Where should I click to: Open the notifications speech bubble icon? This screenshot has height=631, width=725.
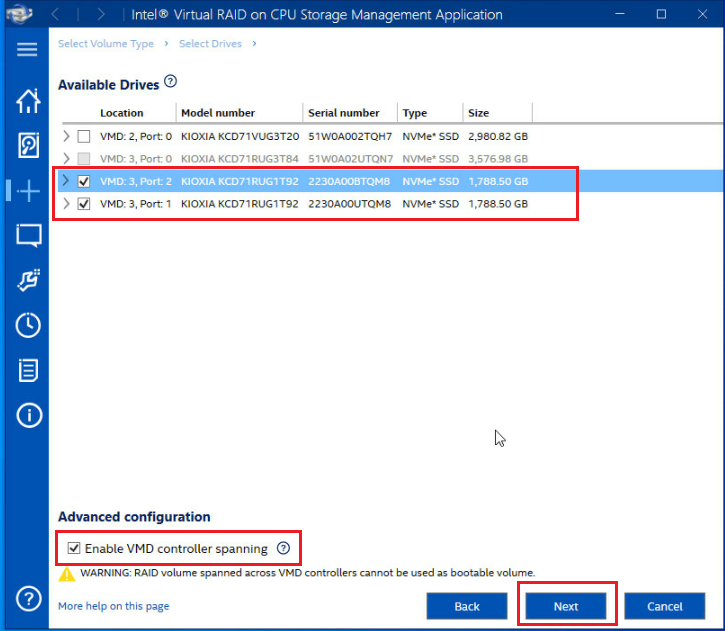(29, 236)
